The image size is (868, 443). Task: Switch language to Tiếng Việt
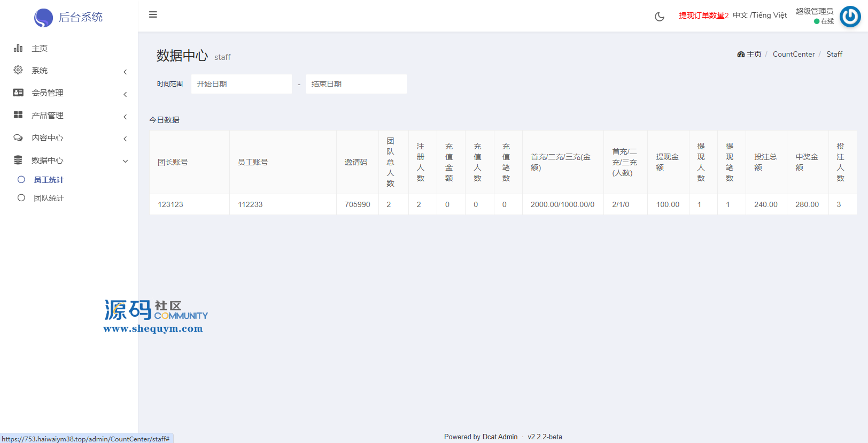770,15
